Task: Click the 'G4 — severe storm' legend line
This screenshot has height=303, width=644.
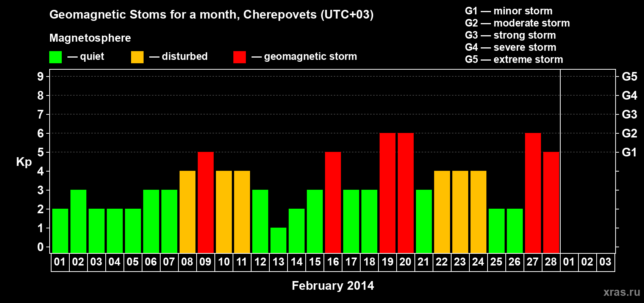Action: [511, 47]
